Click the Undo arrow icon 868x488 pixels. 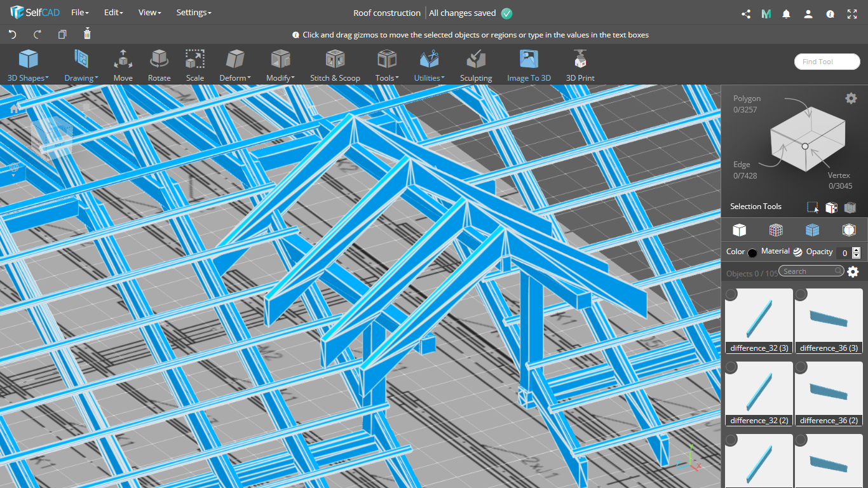(12, 34)
